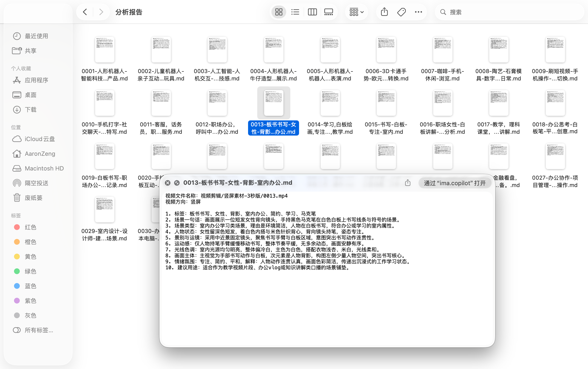Image resolution: width=588 pixels, height=369 pixels.
Task: Select file 0005-人形机器人-机器人…表演.md
Action: [330, 59]
